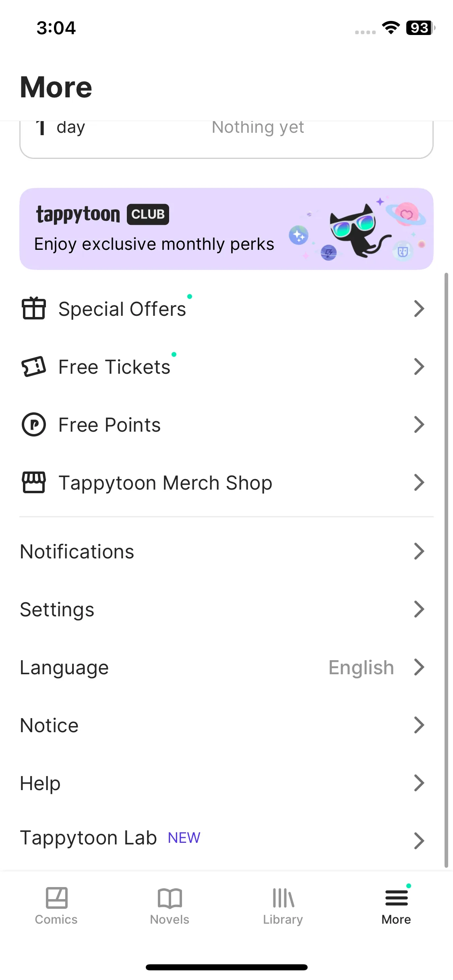Open the Notice menu entry
This screenshot has height=980, width=453.
[226, 725]
